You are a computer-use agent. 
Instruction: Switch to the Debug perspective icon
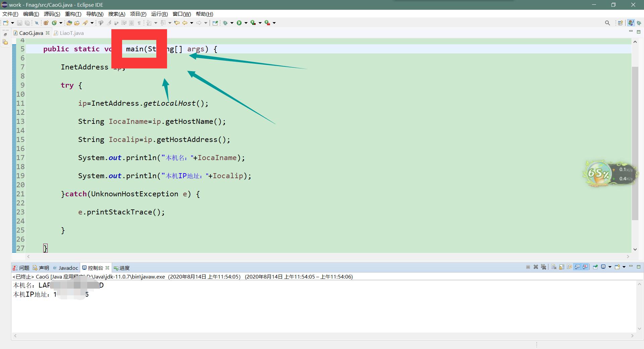click(x=639, y=23)
